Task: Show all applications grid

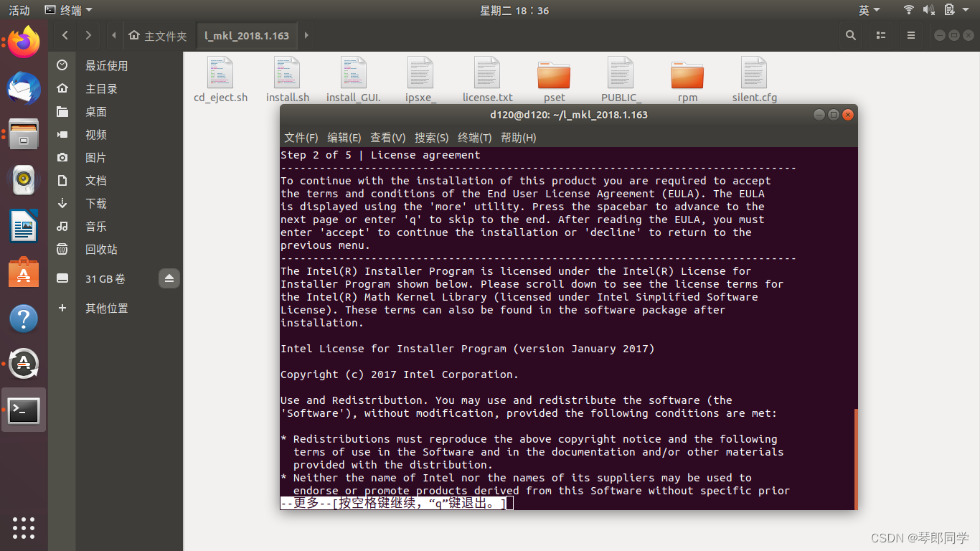Action: [24, 527]
